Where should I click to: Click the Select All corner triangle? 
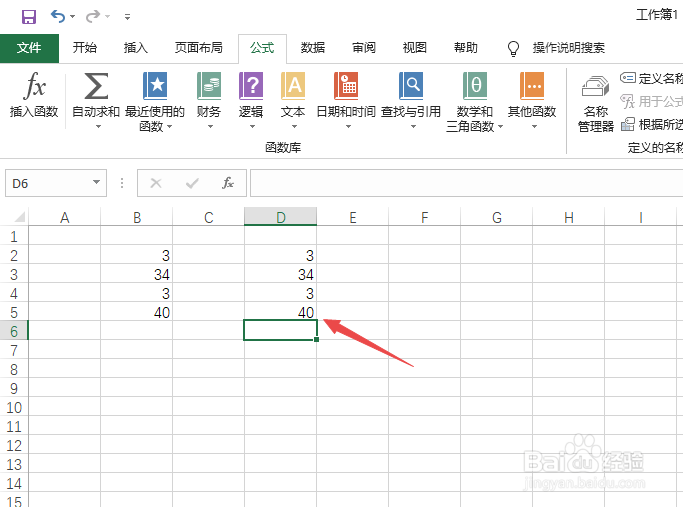coord(19,217)
